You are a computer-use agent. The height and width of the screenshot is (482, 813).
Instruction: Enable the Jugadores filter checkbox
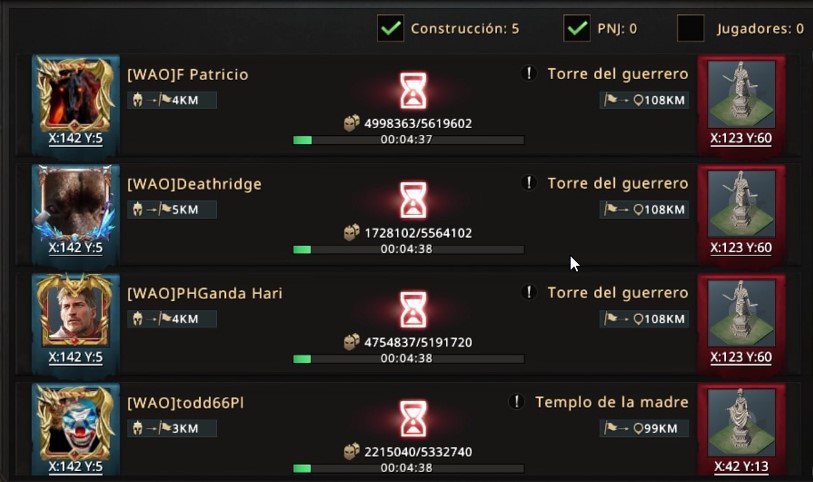[x=691, y=28]
